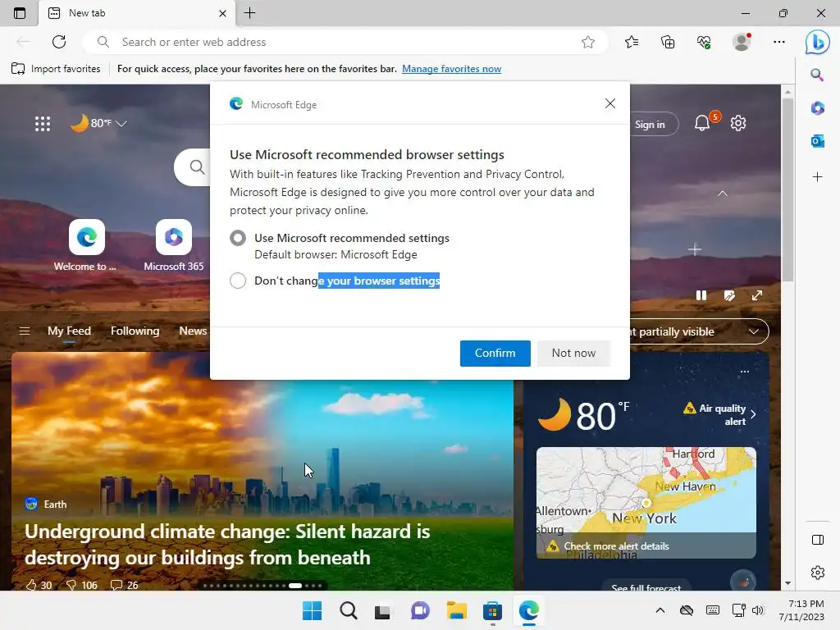Image resolution: width=840 pixels, height=630 pixels.
Task: Open Windows Start menu
Action: tap(312, 610)
